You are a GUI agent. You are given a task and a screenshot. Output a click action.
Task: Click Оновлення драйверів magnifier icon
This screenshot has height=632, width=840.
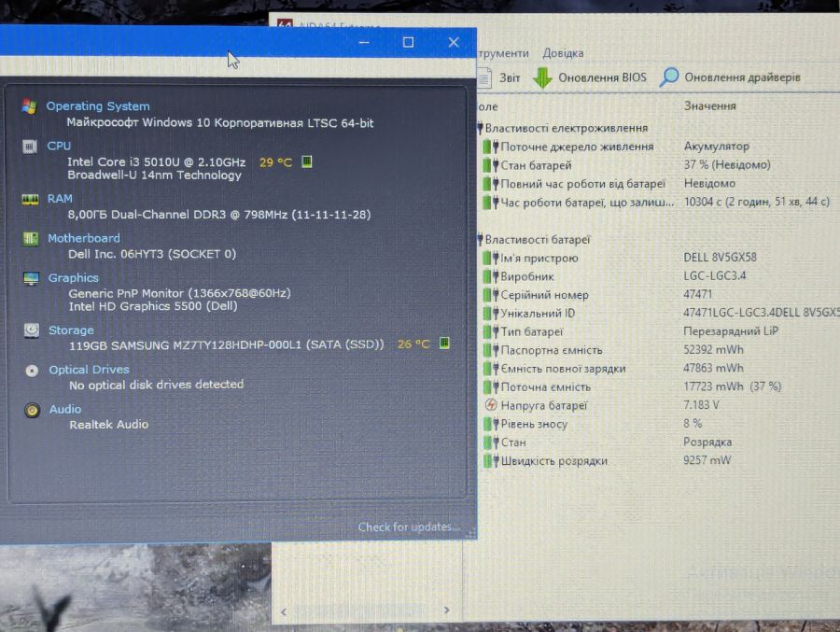tap(668, 77)
